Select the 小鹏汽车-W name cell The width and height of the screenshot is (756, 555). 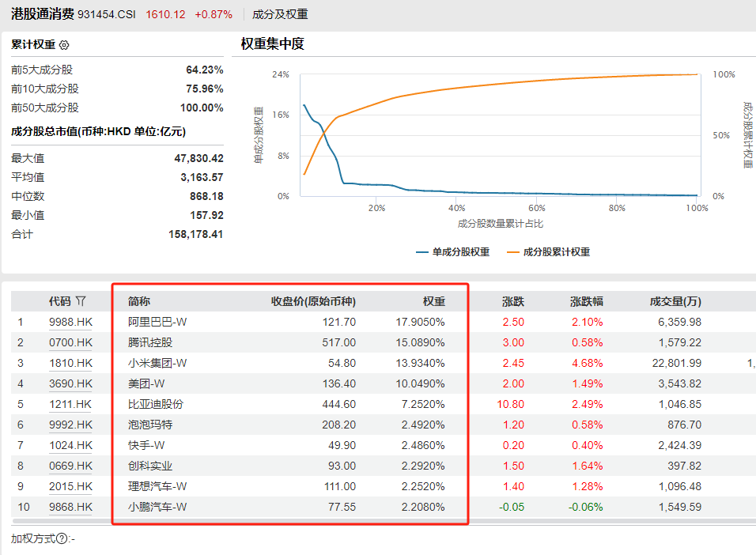pyautogui.click(x=157, y=508)
